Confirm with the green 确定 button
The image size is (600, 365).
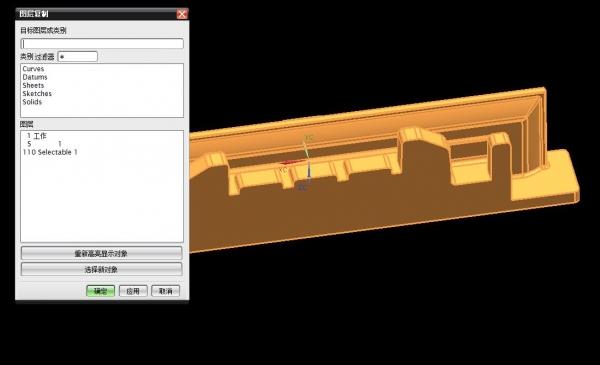pos(101,291)
